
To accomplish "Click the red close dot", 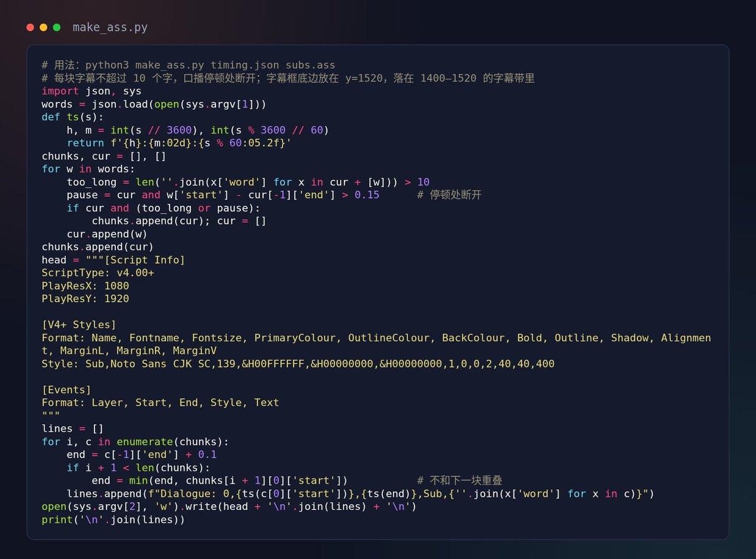I will coord(30,28).
